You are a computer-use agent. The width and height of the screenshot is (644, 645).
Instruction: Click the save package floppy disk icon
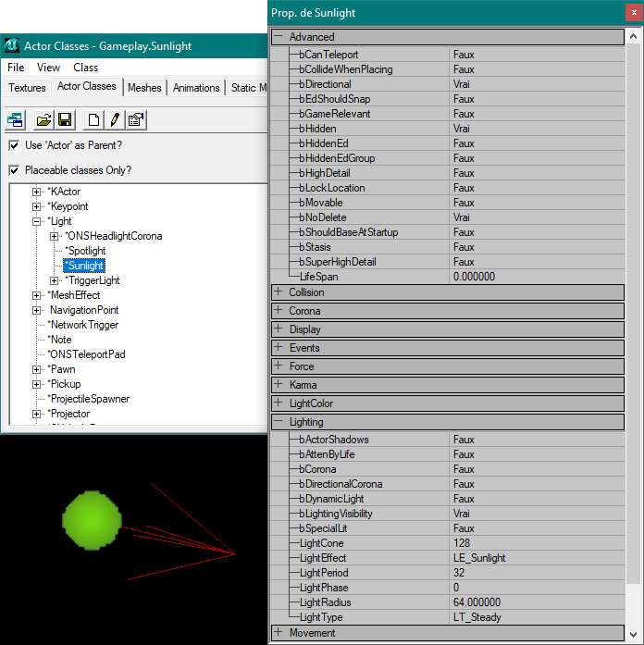pyautogui.click(x=65, y=119)
